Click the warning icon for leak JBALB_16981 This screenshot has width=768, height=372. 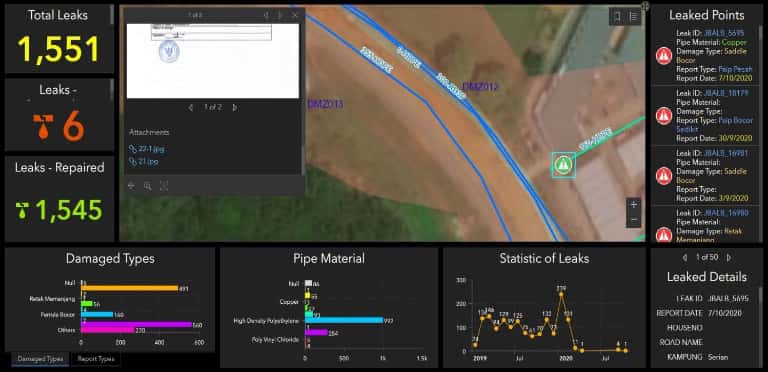pyautogui.click(x=664, y=176)
